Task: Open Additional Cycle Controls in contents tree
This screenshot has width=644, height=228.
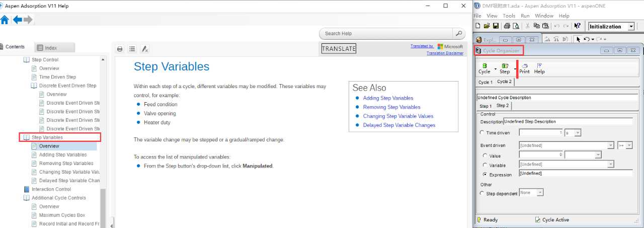Action: click(58, 198)
